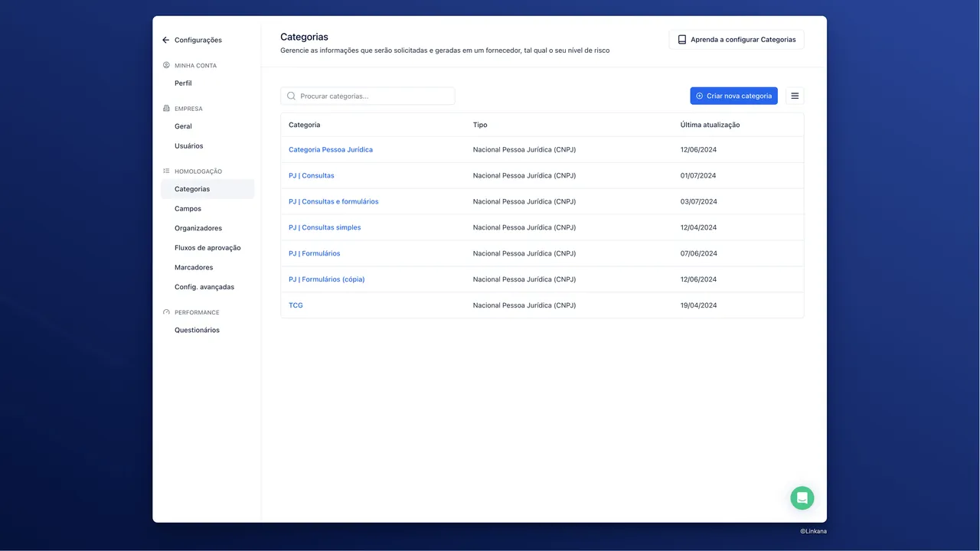Open Config. avançadas
The width and height of the screenshot is (980, 551).
(204, 287)
